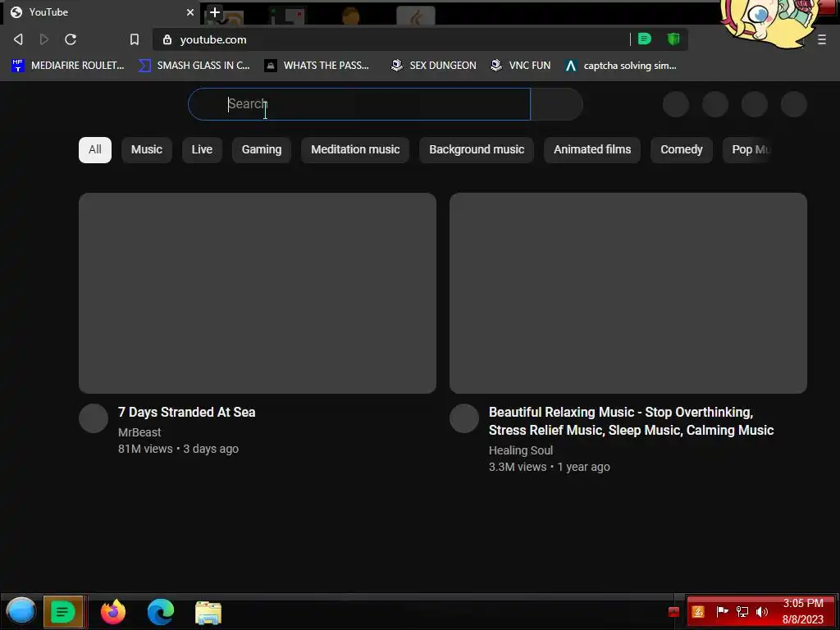The image size is (840, 630).
Task: Close the YouTube tab
Action: tap(189, 12)
